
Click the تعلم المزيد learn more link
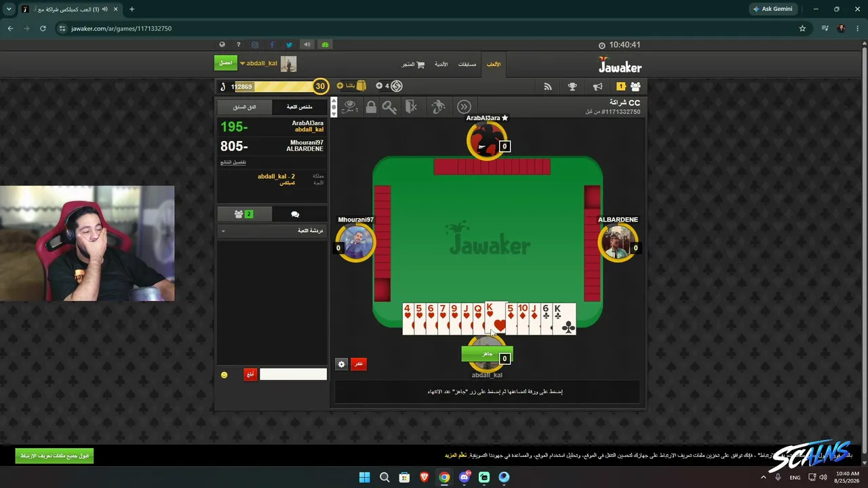(456, 455)
